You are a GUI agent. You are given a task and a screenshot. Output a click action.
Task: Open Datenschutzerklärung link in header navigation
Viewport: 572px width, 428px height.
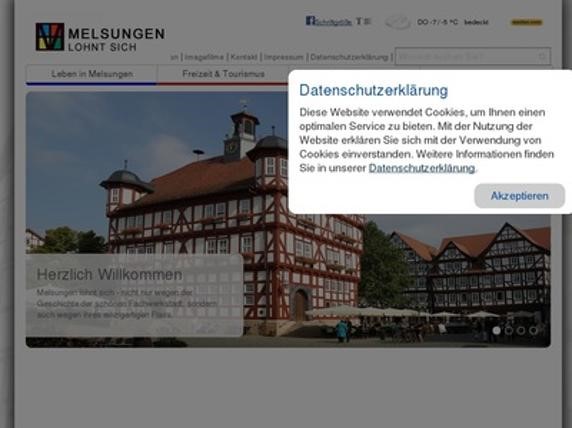(349, 57)
